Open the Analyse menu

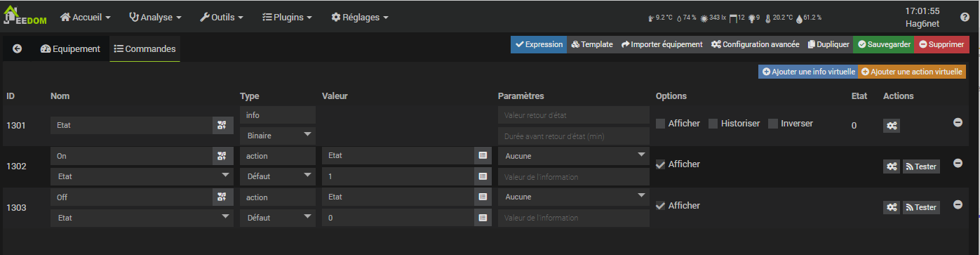coord(155,17)
